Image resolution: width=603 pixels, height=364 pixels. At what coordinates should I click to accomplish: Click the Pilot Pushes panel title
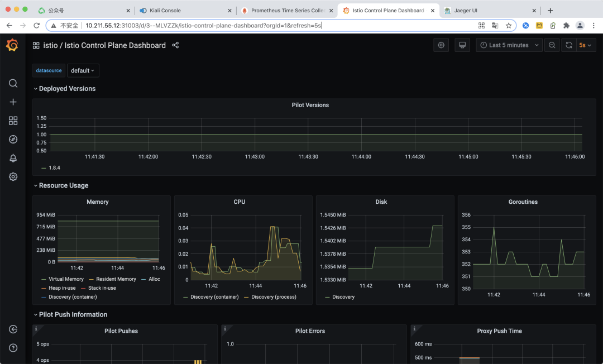click(x=121, y=331)
